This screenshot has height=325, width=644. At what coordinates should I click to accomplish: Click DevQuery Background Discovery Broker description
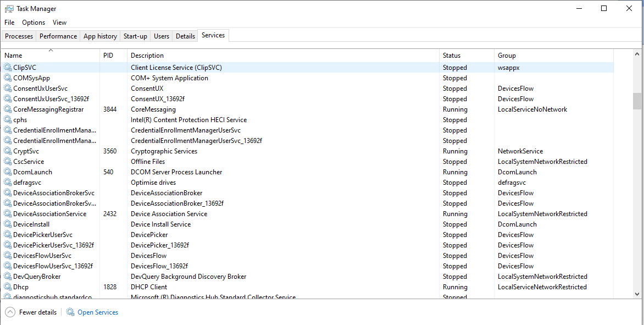pos(188,277)
